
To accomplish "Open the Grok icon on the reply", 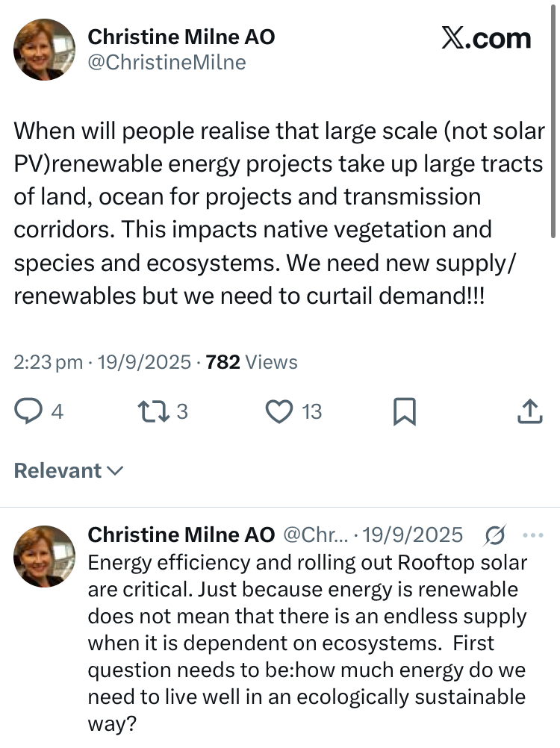I will [494, 535].
